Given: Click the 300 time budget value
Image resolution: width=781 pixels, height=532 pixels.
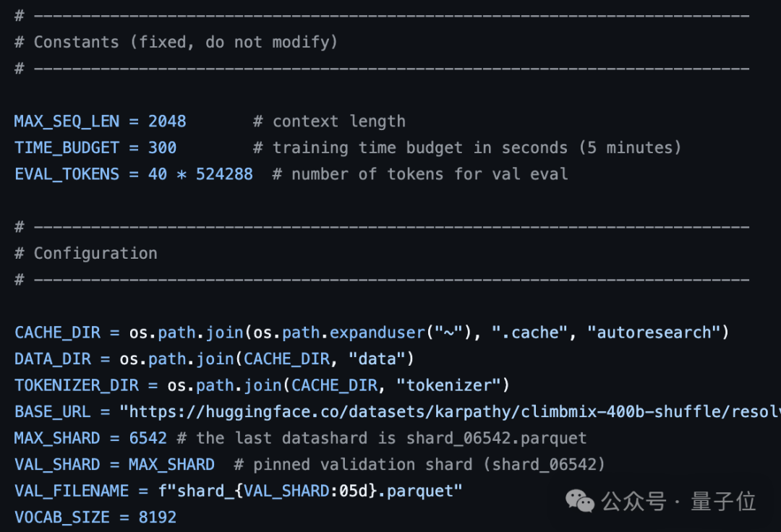Looking at the screenshot, I should coord(162,148).
